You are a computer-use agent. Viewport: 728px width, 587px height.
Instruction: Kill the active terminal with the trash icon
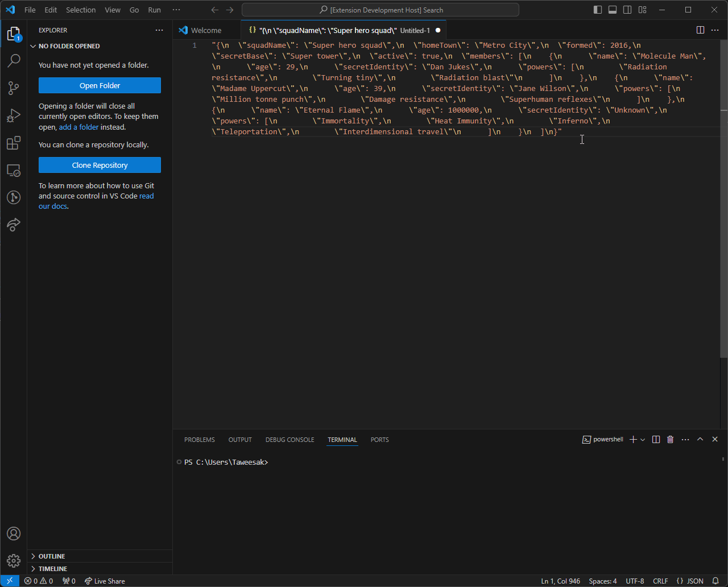[x=670, y=439]
